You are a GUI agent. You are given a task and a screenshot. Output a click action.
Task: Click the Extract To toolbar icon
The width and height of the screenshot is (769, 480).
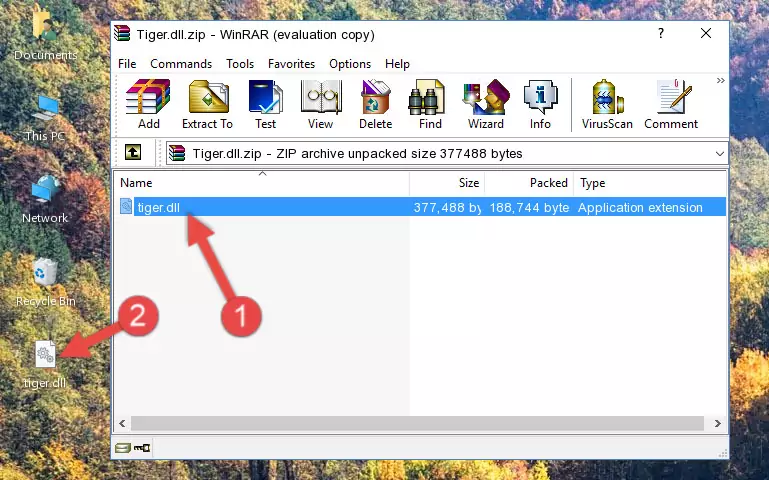207,104
